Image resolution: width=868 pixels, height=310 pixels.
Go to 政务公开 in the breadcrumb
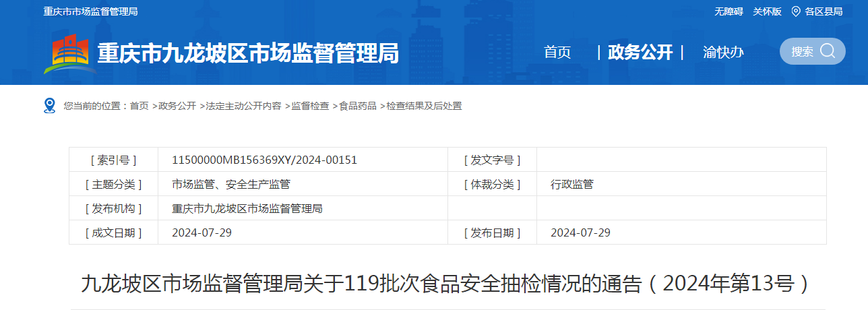pyautogui.click(x=177, y=106)
